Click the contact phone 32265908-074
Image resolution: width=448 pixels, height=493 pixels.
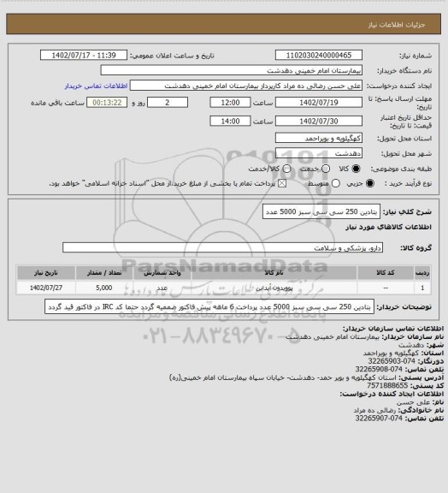point(379,369)
